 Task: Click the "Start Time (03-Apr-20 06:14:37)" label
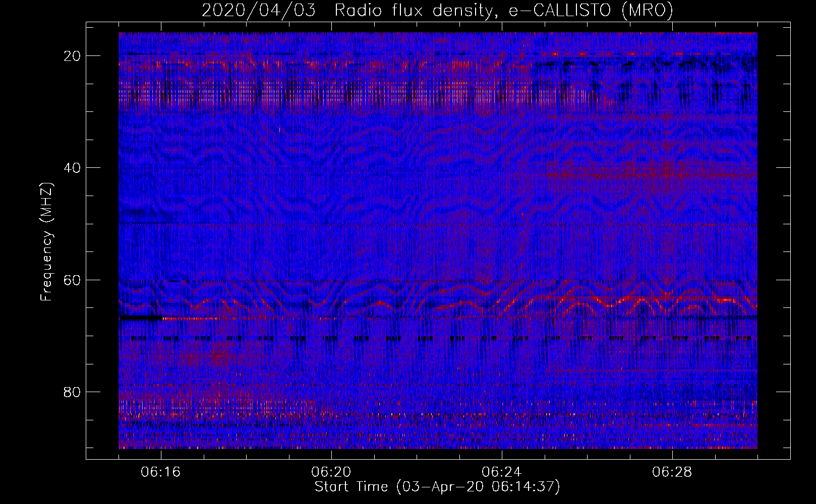click(x=437, y=487)
